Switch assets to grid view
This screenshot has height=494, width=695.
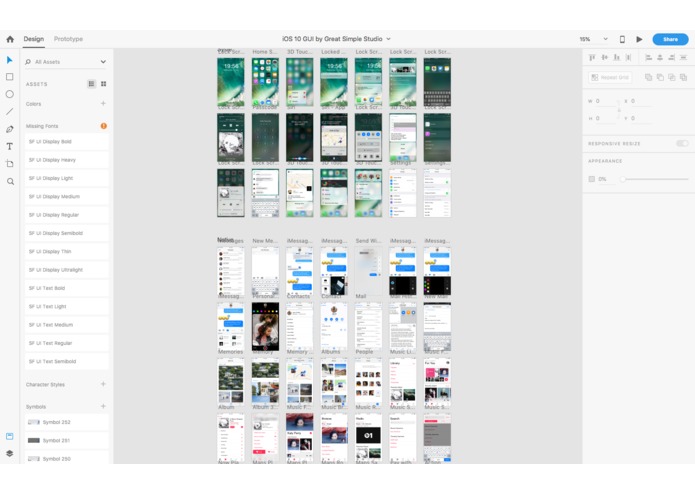(x=103, y=84)
